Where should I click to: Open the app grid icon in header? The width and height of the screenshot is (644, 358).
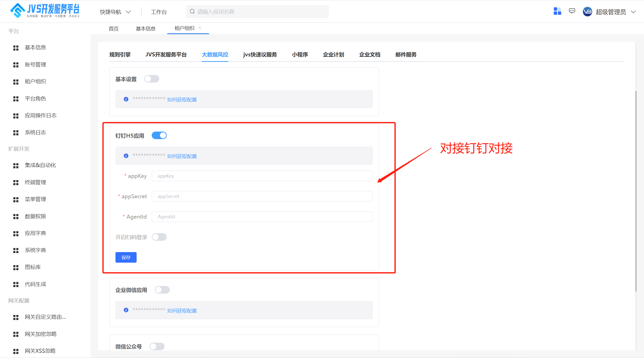(x=557, y=11)
